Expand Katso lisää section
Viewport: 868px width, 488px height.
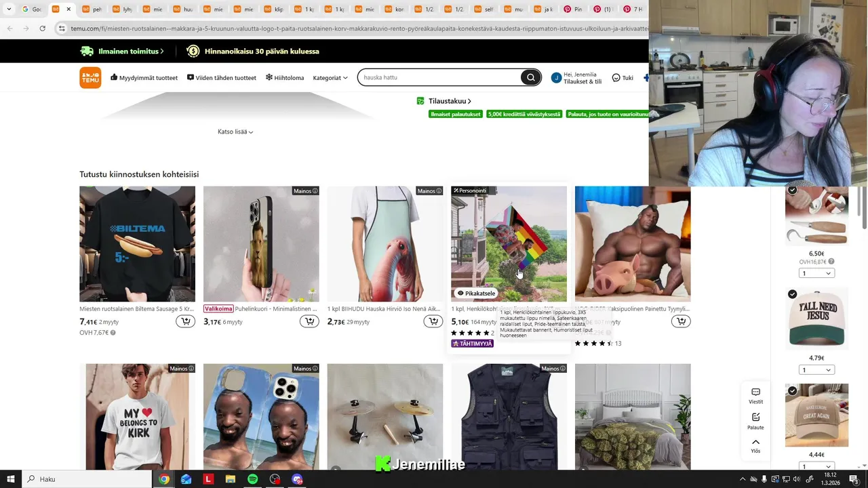click(x=235, y=131)
